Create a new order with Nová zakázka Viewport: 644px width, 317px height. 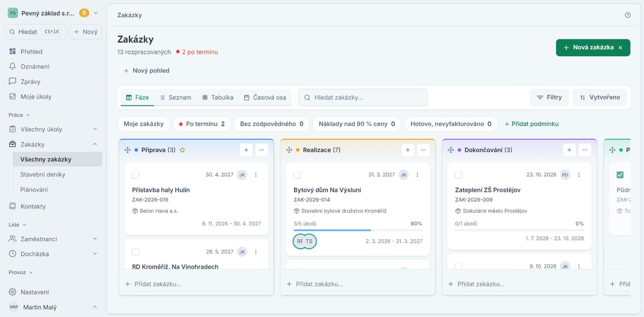[x=593, y=48]
